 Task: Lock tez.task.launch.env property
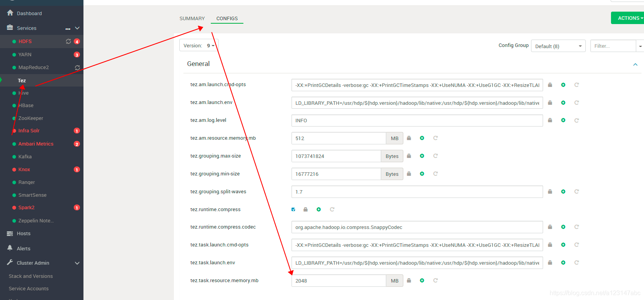pos(550,262)
